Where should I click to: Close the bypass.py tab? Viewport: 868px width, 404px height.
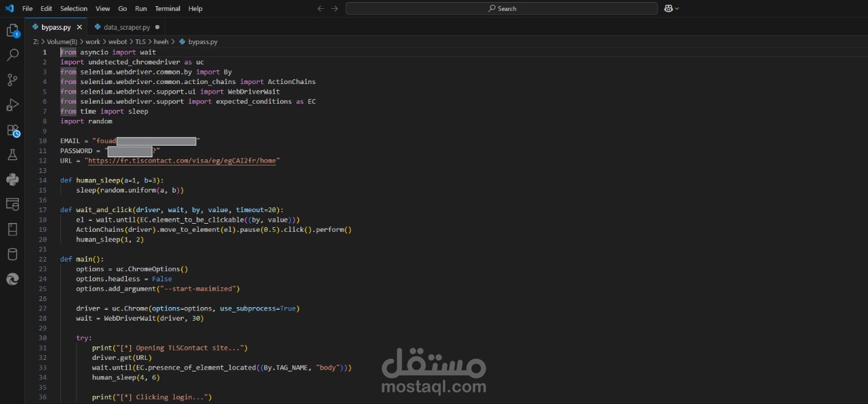(79, 27)
